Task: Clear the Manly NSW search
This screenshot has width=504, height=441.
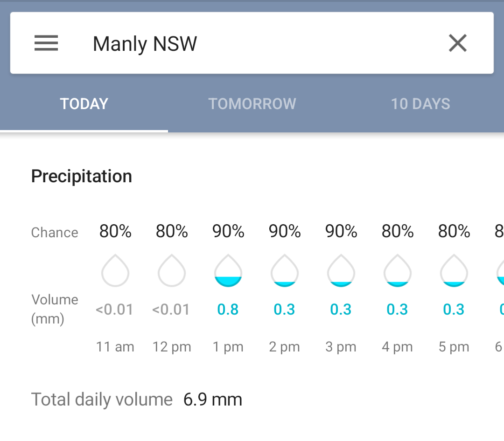Action: pos(458,43)
